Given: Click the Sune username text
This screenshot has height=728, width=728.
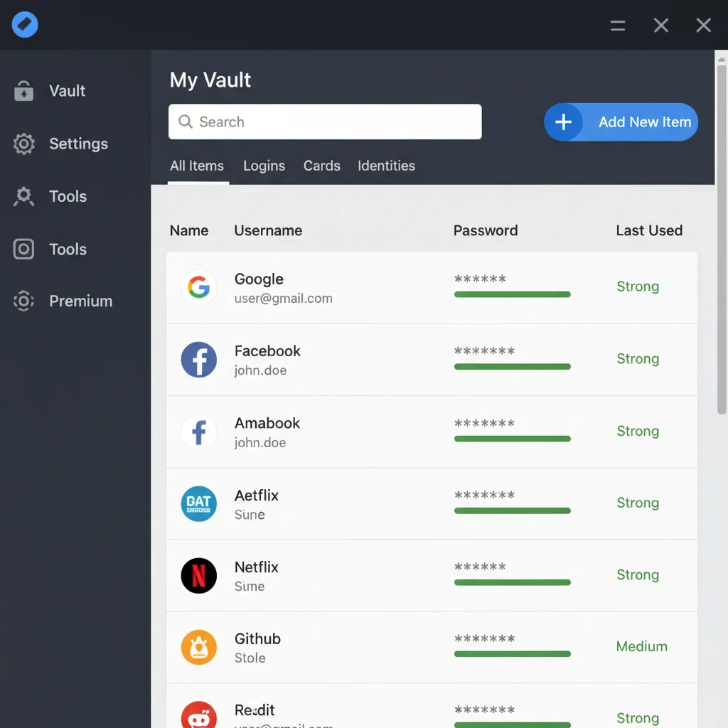Looking at the screenshot, I should tap(250, 515).
